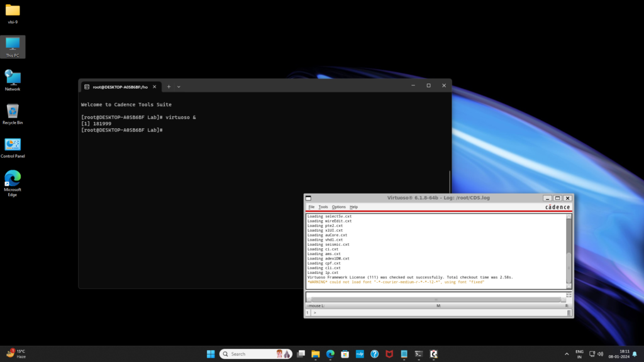Close the terminal tab
Viewport: 644px width, 362px height.
155,87
